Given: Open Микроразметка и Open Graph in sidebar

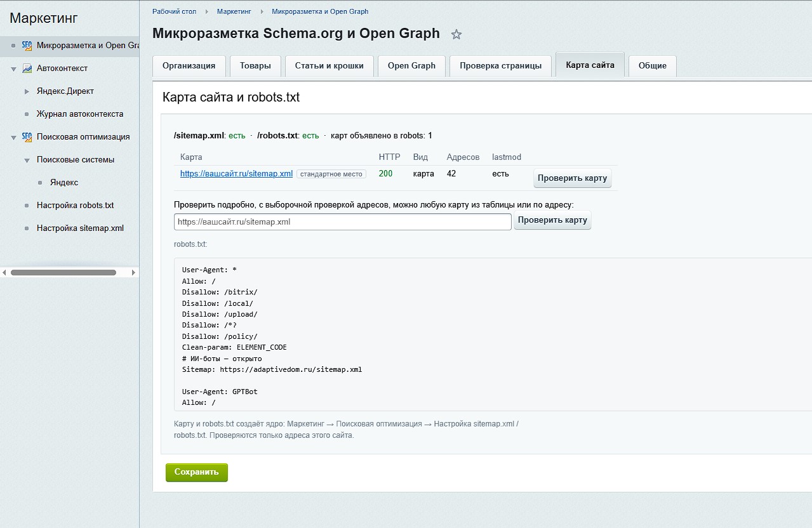Looking at the screenshot, I should [x=88, y=45].
